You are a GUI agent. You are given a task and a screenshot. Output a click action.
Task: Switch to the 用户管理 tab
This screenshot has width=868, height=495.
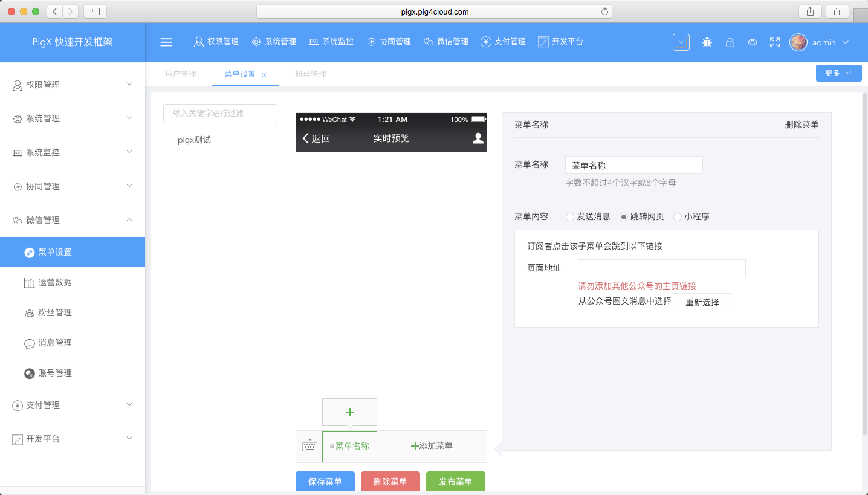pyautogui.click(x=181, y=74)
